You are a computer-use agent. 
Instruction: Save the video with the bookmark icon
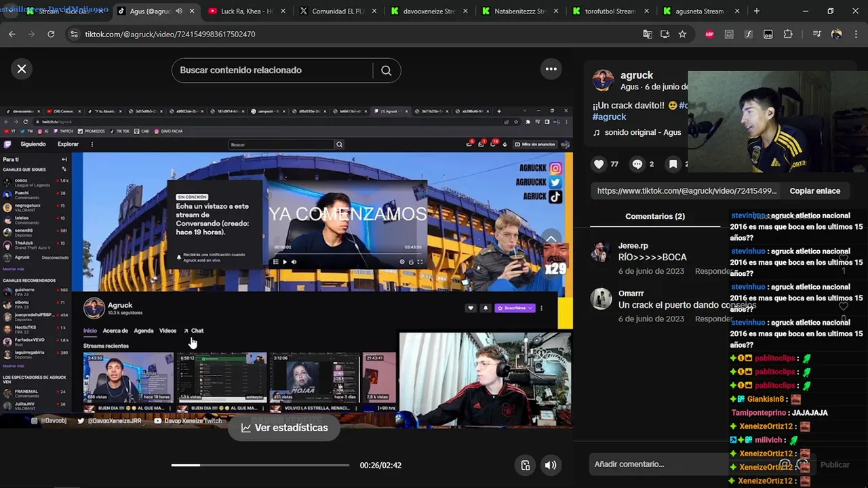tap(673, 164)
